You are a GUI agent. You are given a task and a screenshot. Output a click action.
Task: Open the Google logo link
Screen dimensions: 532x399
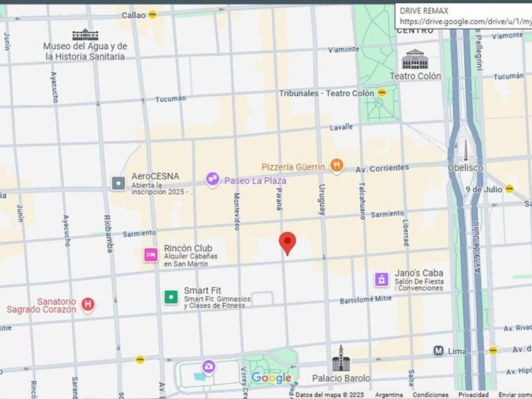[x=271, y=377]
